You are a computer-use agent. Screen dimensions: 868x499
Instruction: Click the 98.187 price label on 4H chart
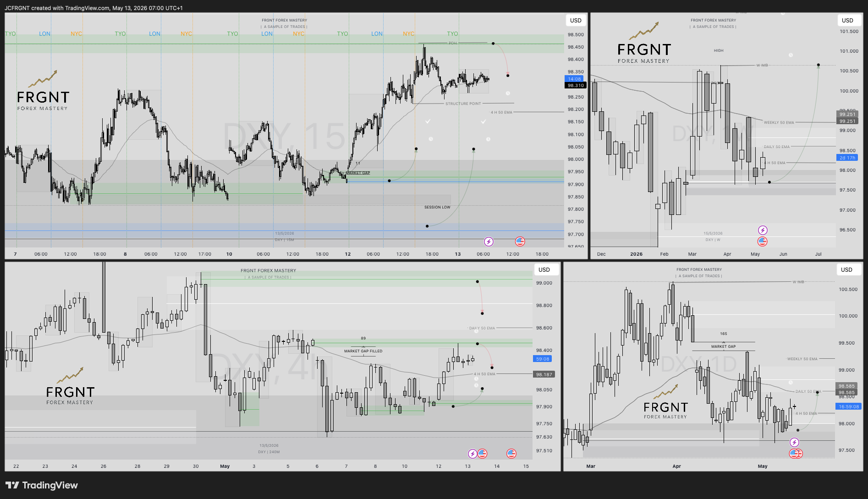[544, 374]
